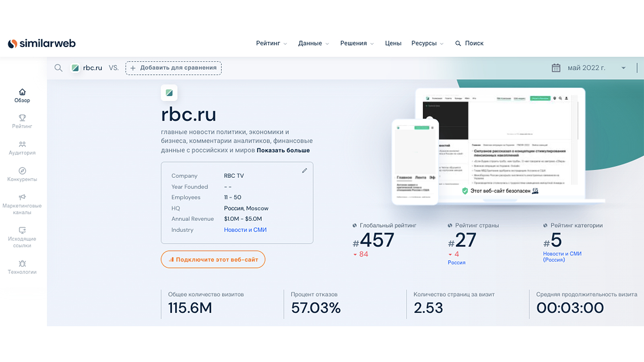Click the info icon beside Рейтинг страны
Viewport: 644px width, 362px height.
pyautogui.click(x=450, y=226)
